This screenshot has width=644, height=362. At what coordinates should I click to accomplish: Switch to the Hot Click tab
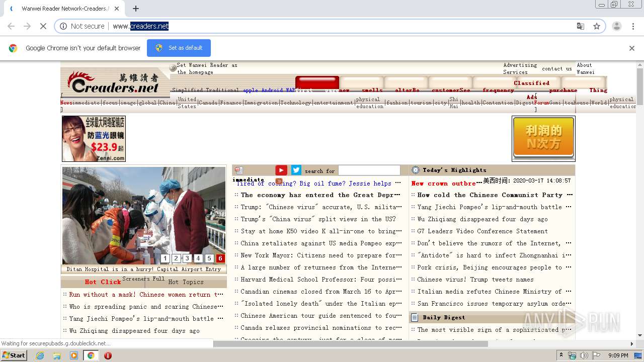[x=103, y=282]
